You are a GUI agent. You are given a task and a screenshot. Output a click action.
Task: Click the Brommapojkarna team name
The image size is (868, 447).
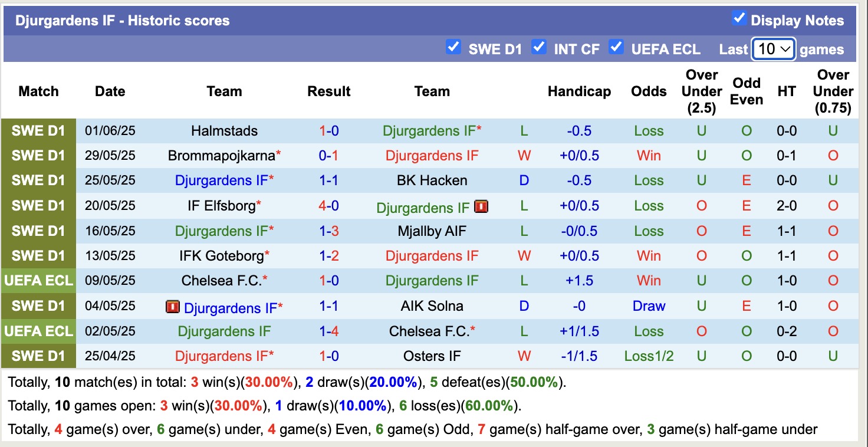[221, 156]
